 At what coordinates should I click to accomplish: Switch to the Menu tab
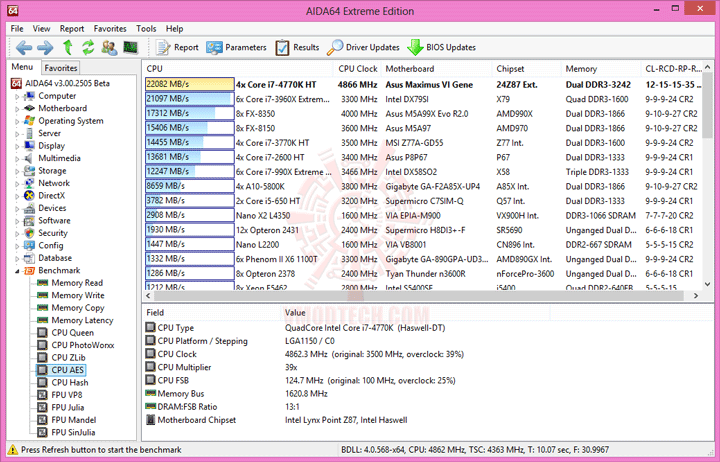pyautogui.click(x=22, y=67)
